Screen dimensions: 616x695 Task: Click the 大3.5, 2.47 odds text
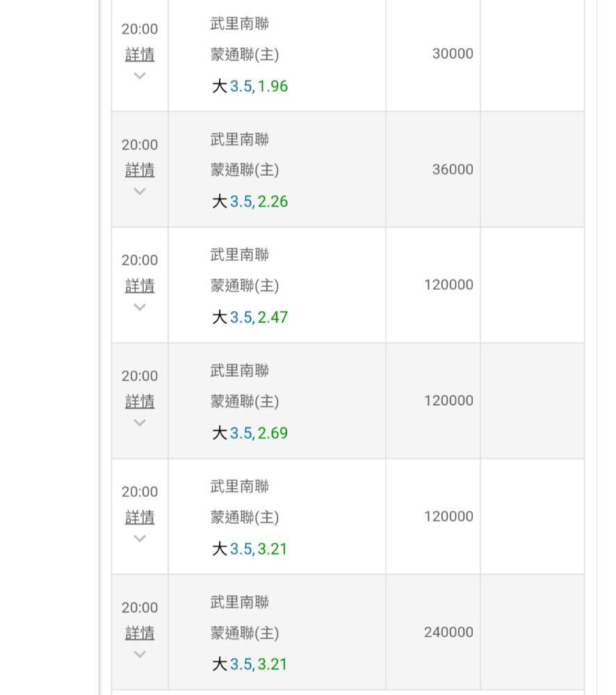(x=250, y=318)
